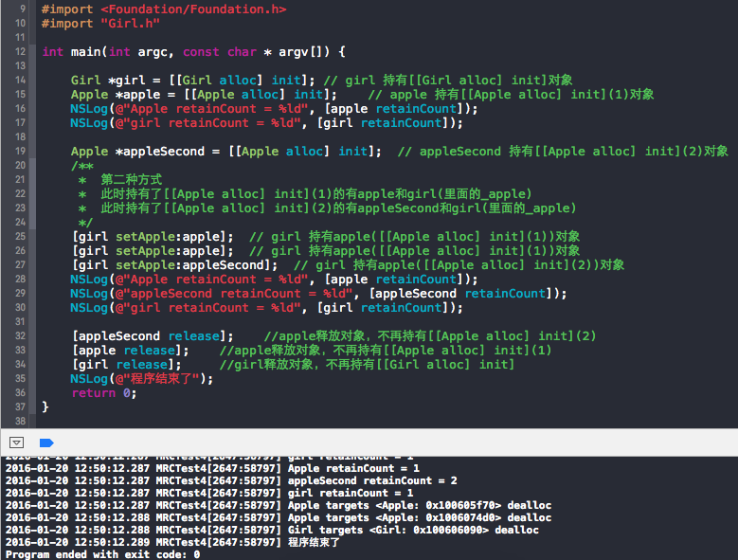Add breakpoint on line 36 return statement
Screen dimensions: 738x560
tap(20, 393)
